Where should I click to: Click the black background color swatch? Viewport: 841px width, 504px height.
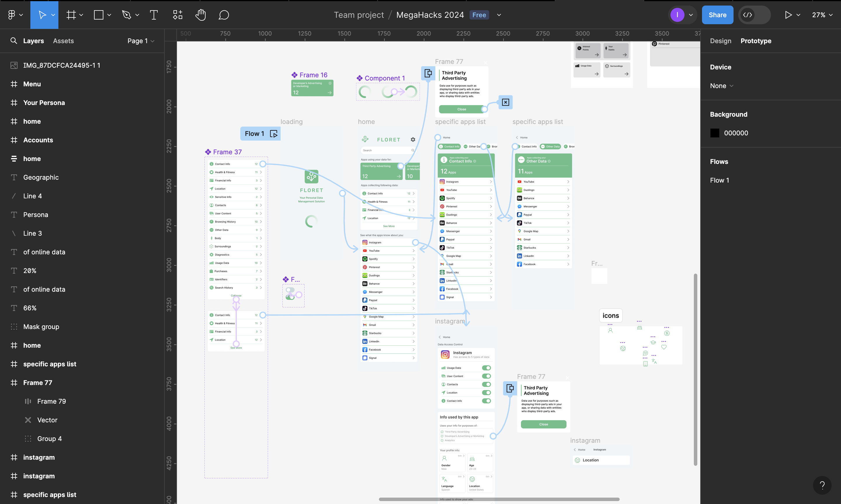715,133
